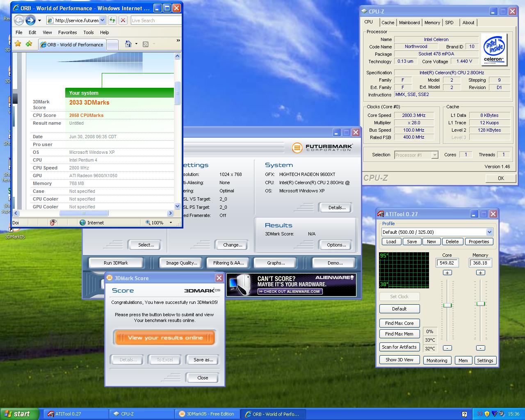Click the Core plus increment button
This screenshot has width=525, height=420.
pyautogui.click(x=447, y=272)
